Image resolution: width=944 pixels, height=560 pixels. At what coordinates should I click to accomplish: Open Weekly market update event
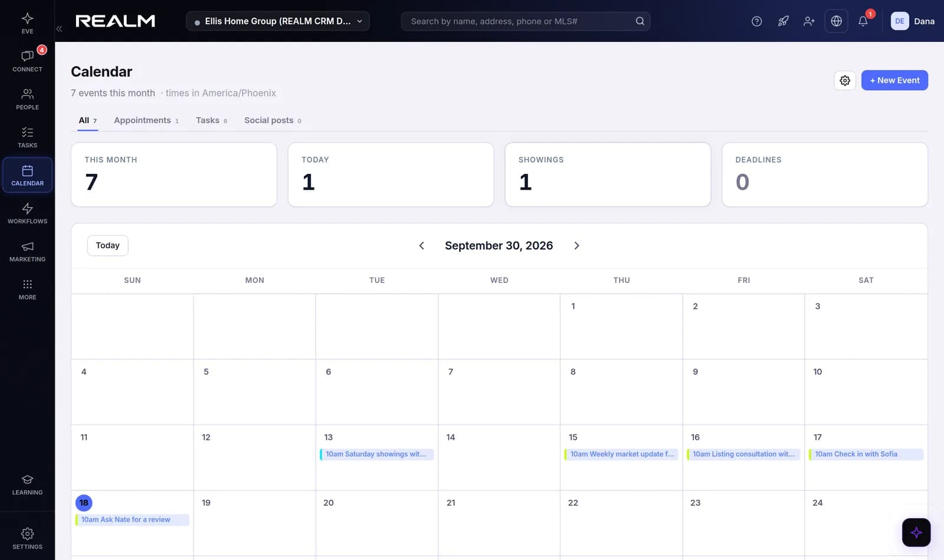click(621, 454)
